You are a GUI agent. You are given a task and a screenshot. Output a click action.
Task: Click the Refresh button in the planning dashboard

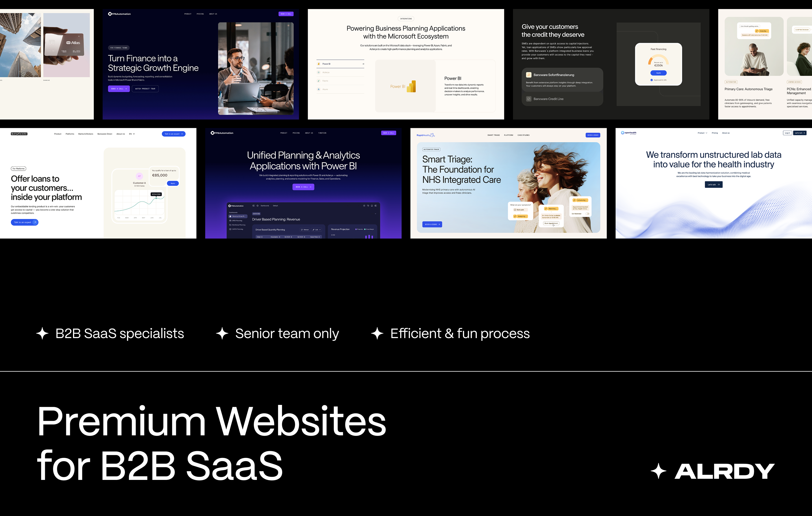(305, 230)
